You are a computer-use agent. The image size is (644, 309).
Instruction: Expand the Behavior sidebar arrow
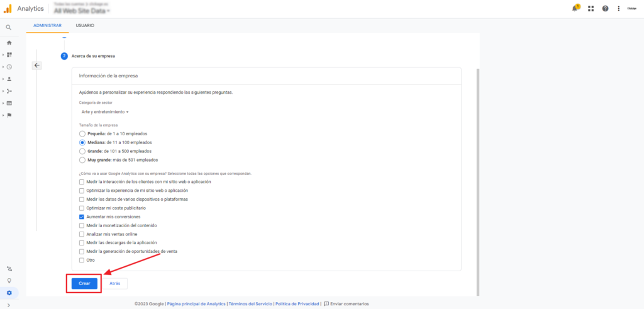tap(3, 103)
